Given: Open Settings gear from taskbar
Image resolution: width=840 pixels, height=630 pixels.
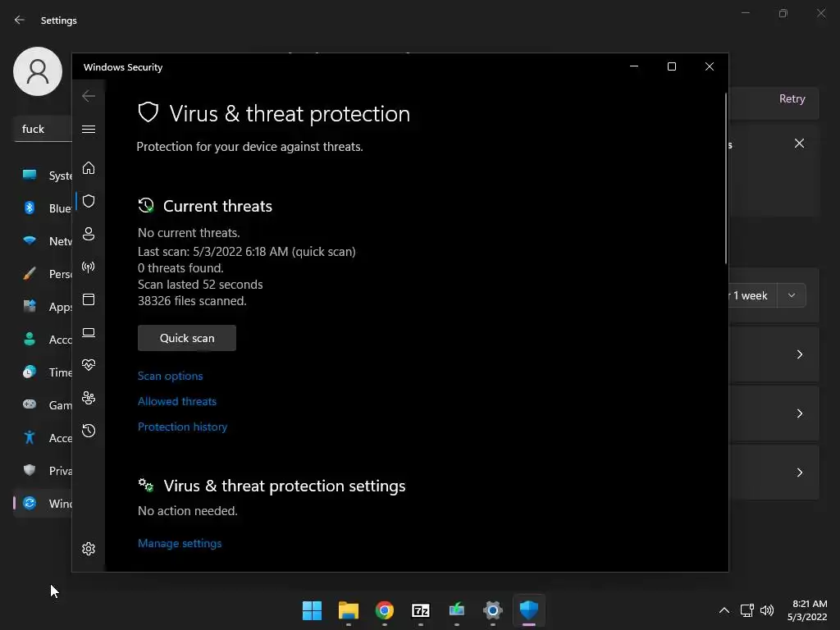Looking at the screenshot, I should [493, 610].
